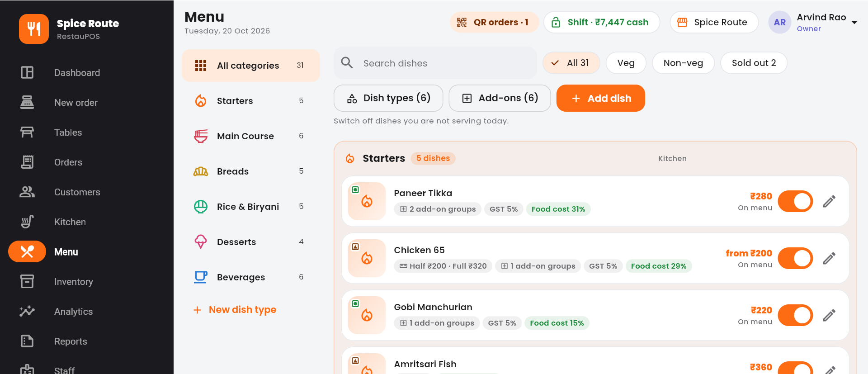The height and width of the screenshot is (374, 868).
Task: Open the Spice Route outlet selector
Action: click(714, 22)
